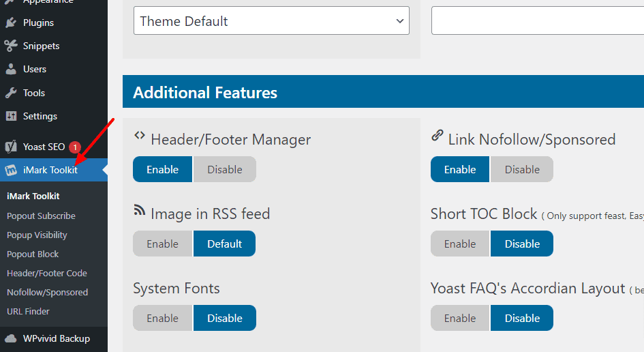Open Nofollow/Sponsored submenu
Screen dimensions: 644x352
coord(47,293)
